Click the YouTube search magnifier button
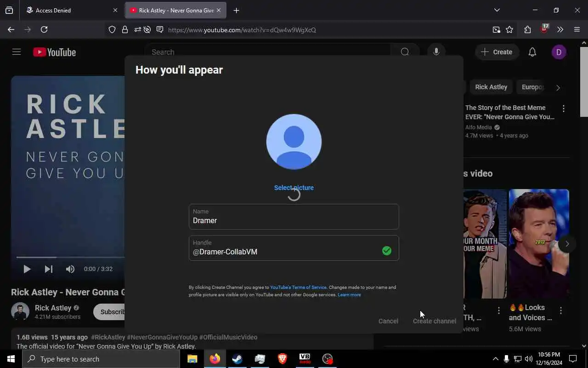The height and width of the screenshot is (368, 588). (405, 52)
